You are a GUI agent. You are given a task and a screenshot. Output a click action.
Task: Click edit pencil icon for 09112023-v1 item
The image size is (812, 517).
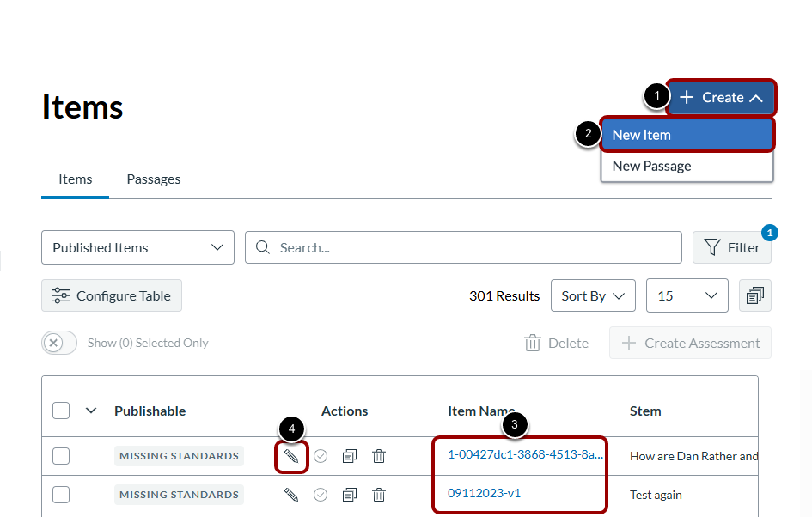coord(291,495)
